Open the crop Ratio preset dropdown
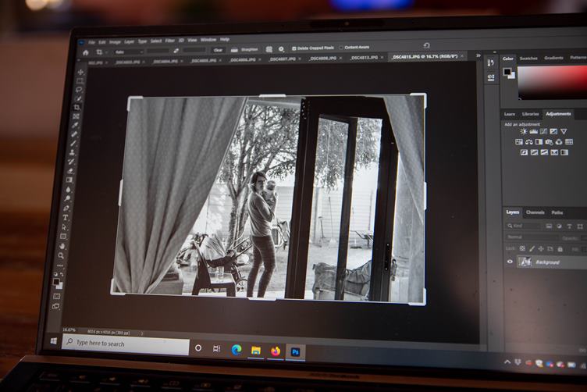Image resolution: width=587 pixels, height=392 pixels. pyautogui.click(x=129, y=52)
